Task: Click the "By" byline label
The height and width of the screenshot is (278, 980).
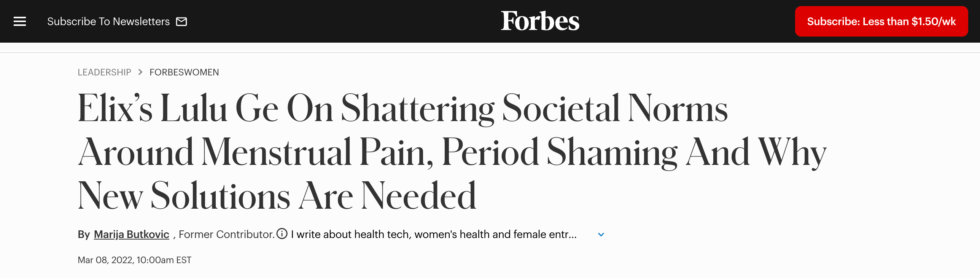Action: [x=84, y=234]
